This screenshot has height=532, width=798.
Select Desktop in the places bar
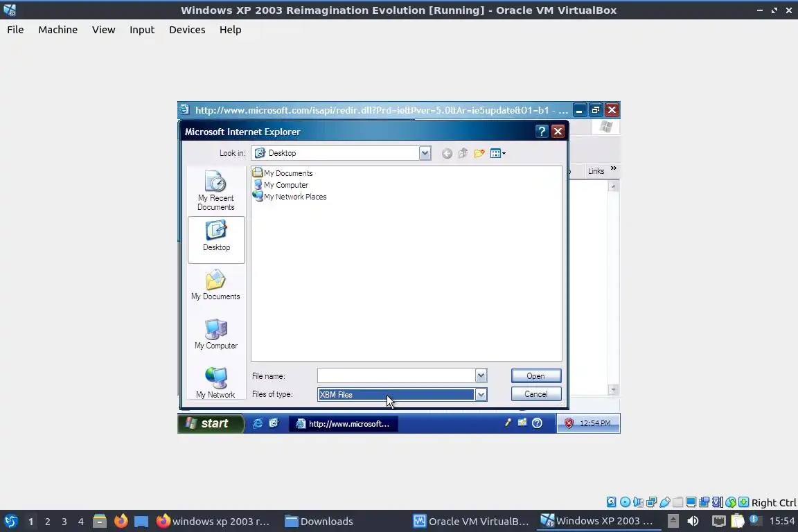click(x=216, y=239)
